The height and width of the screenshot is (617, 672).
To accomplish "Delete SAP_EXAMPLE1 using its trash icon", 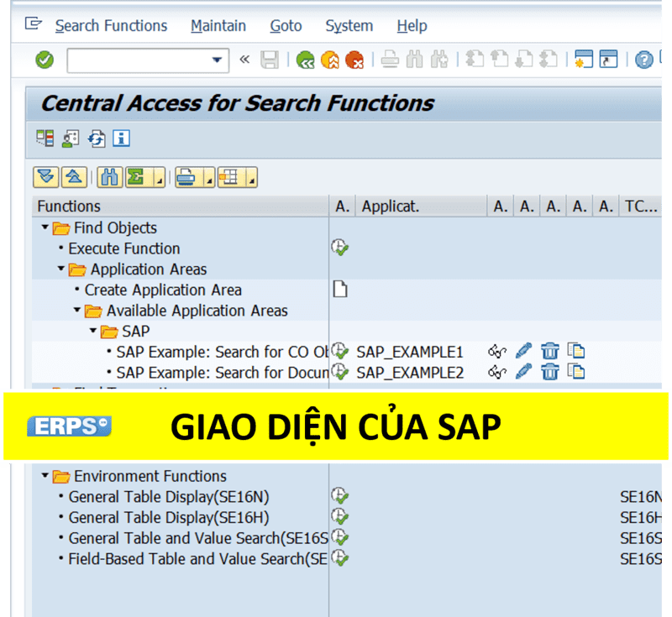I will coord(550,351).
